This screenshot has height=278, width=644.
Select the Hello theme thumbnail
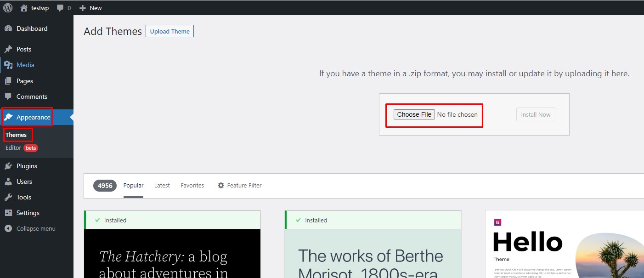[x=565, y=244]
